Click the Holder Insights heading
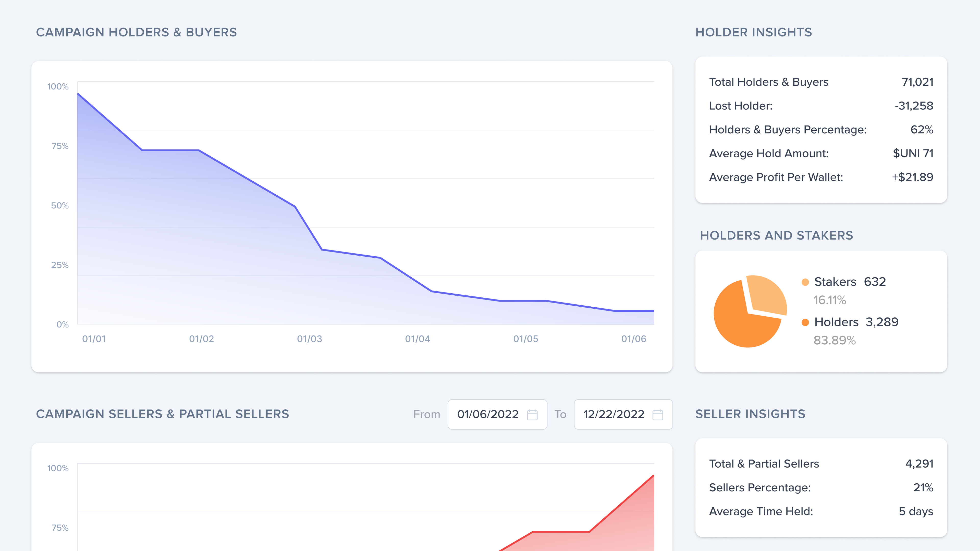This screenshot has height=551, width=980. point(754,32)
